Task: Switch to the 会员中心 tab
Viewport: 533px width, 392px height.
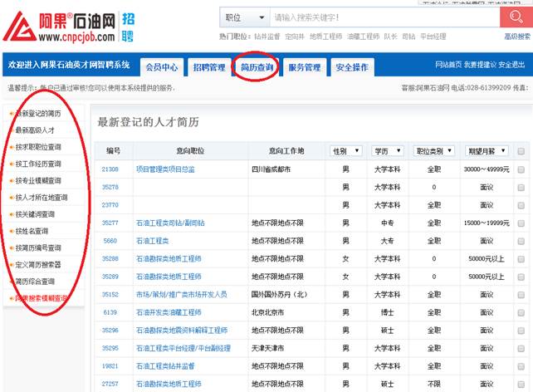Action: click(x=161, y=67)
